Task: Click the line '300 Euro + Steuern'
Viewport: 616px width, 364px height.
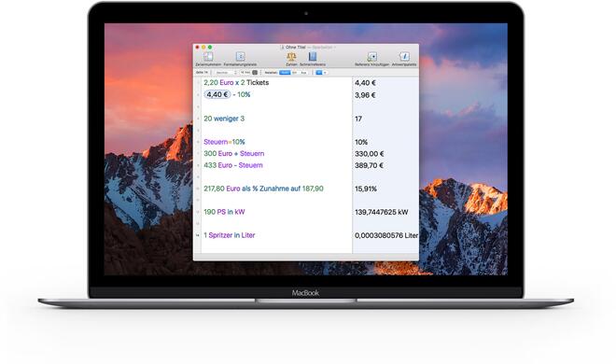Action: point(233,153)
